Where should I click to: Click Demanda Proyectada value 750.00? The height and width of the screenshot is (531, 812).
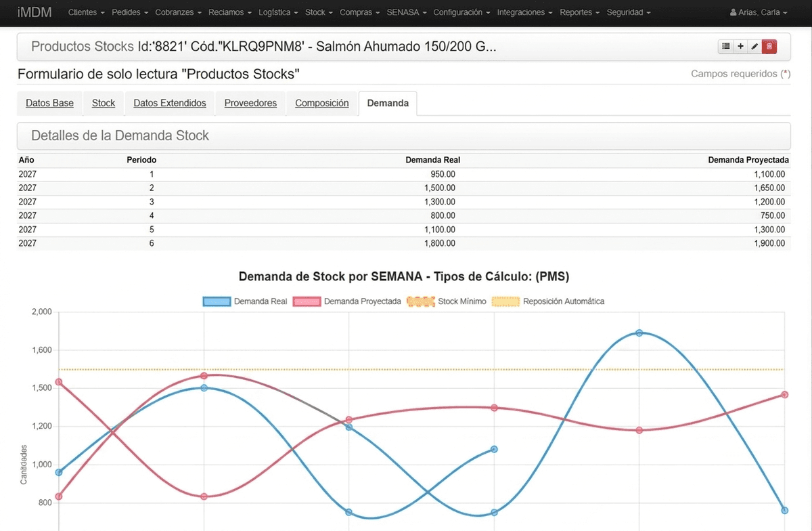(773, 215)
